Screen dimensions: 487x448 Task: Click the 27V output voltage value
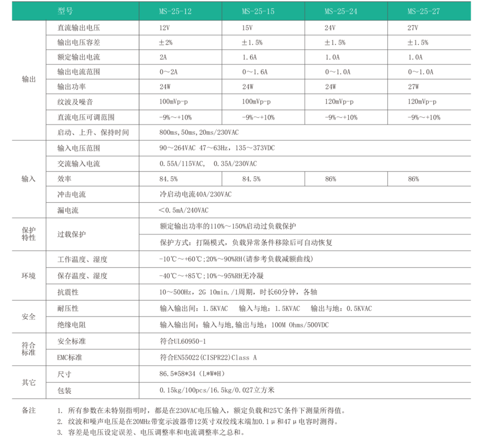[413, 28]
